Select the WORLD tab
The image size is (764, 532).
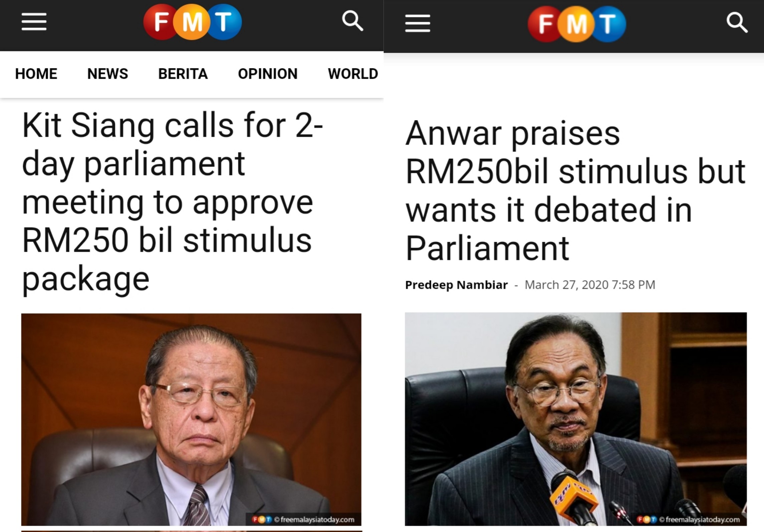pos(353,74)
